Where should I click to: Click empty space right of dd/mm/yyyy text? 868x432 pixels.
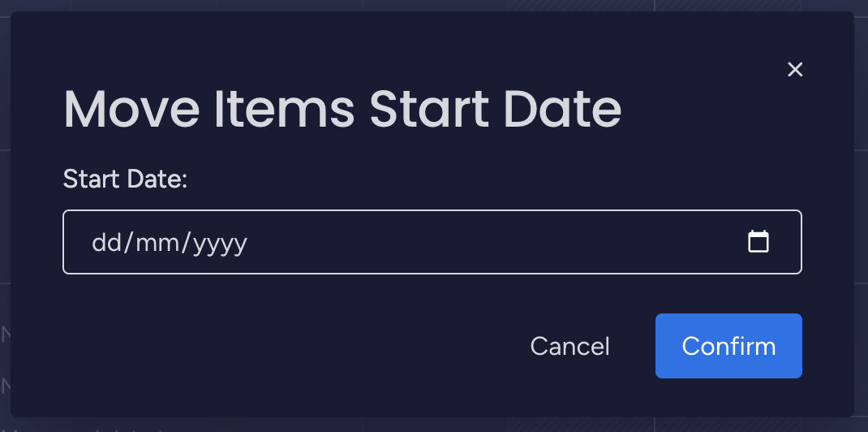pyautogui.click(x=487, y=242)
